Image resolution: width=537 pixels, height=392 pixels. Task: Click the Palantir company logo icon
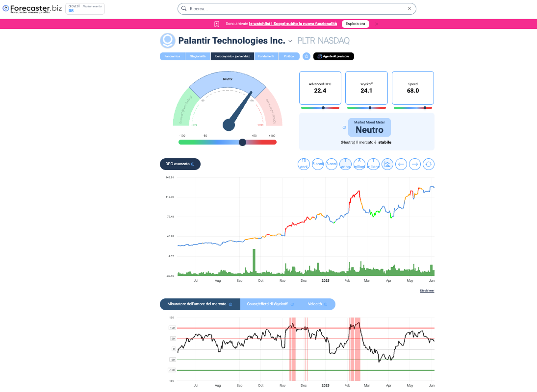click(168, 41)
